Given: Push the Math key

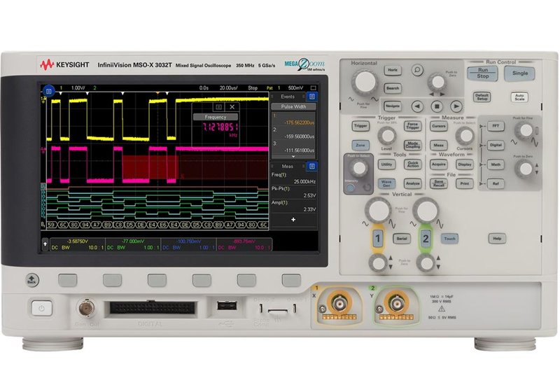Looking at the screenshot, I should [496, 164].
